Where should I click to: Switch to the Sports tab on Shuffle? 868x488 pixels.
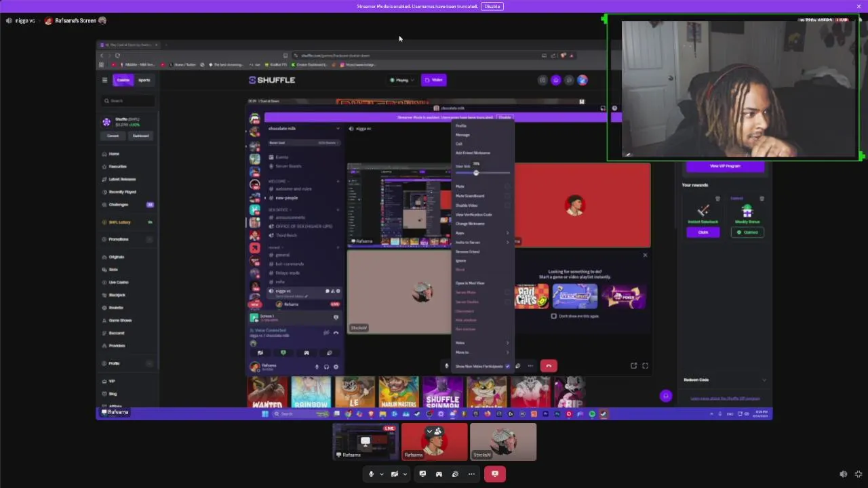click(x=144, y=80)
